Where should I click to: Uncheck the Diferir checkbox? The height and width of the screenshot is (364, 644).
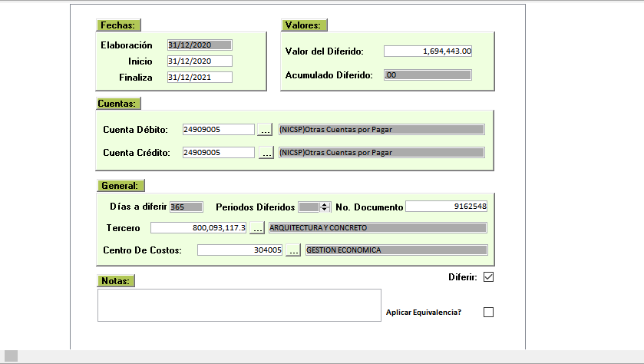click(488, 277)
